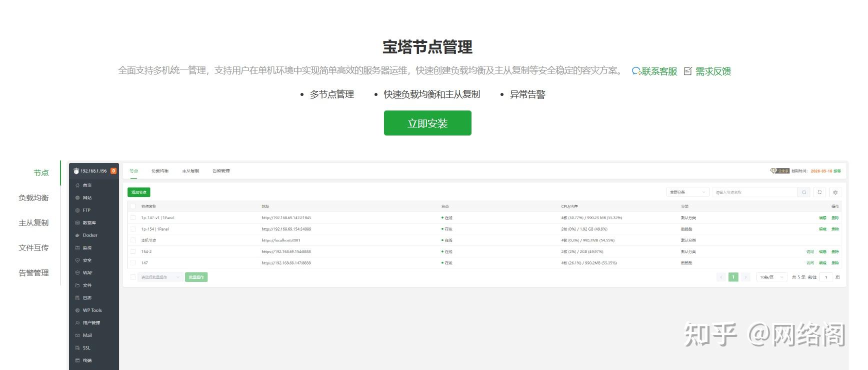Image resolution: width=868 pixels, height=370 pixels.
Task: Open the 联系客服 link
Action: coord(654,71)
